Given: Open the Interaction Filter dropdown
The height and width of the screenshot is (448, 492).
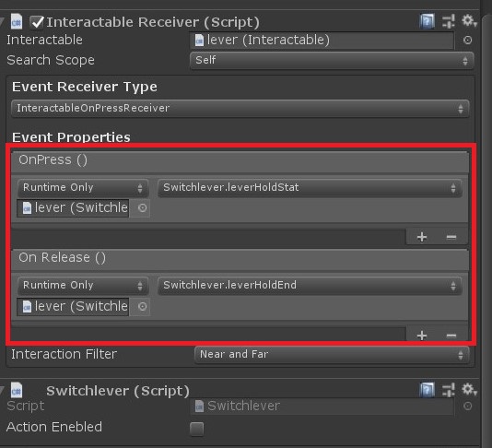Looking at the screenshot, I should click(332, 355).
